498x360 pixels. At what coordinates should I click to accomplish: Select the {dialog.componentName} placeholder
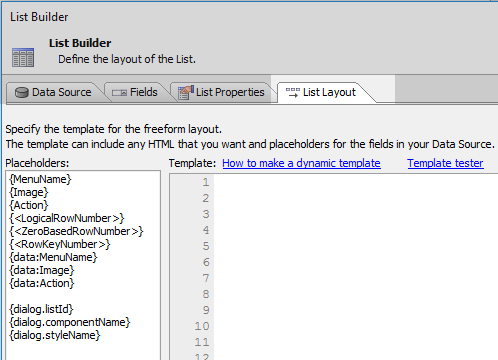(x=70, y=322)
